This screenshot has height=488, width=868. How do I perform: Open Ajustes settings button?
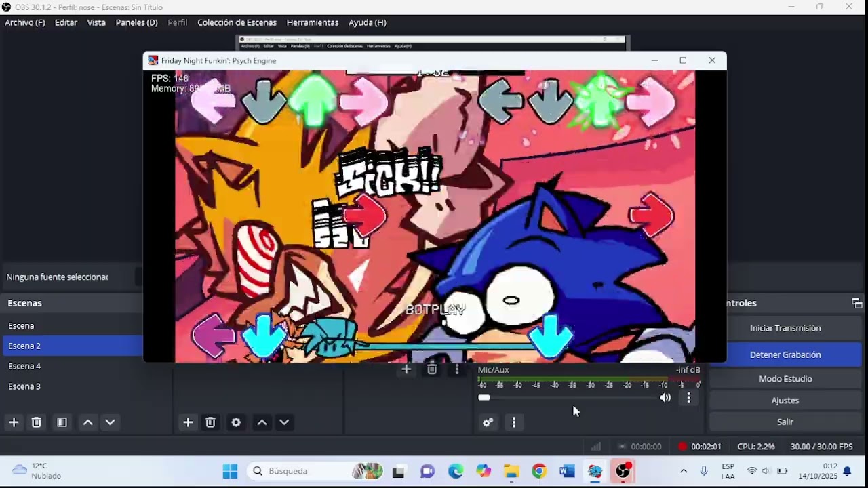tap(785, 401)
